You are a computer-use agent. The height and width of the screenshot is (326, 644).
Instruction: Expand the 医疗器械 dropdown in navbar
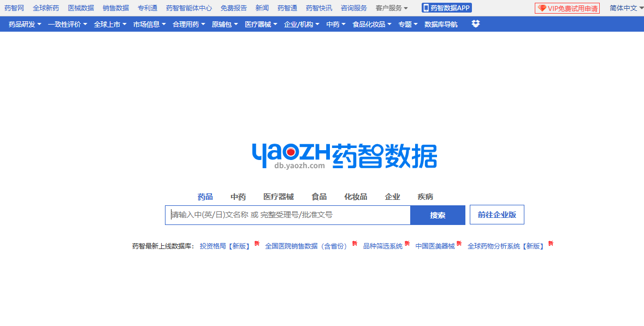tap(261, 24)
